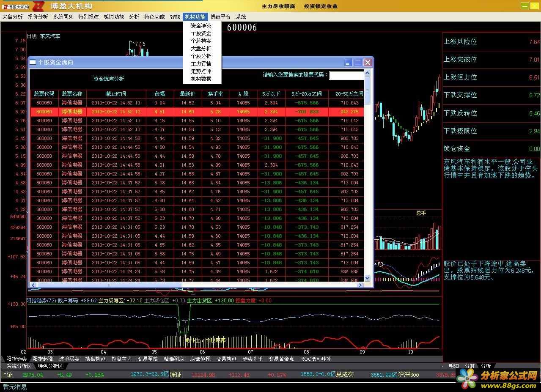Click the 股票名称 column header
This screenshot has width=541, height=392.
point(72,94)
